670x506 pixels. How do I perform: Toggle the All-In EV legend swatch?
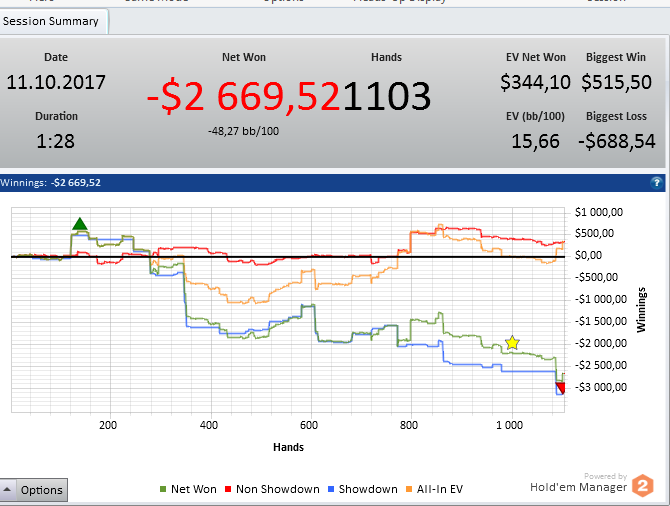click(409, 489)
